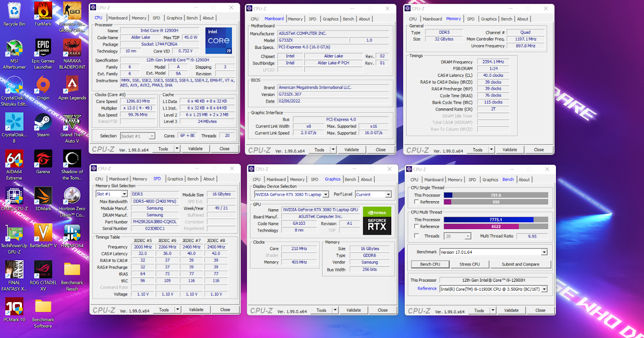Select NARAKA BLADEPOINT desktop icon

tap(72, 54)
